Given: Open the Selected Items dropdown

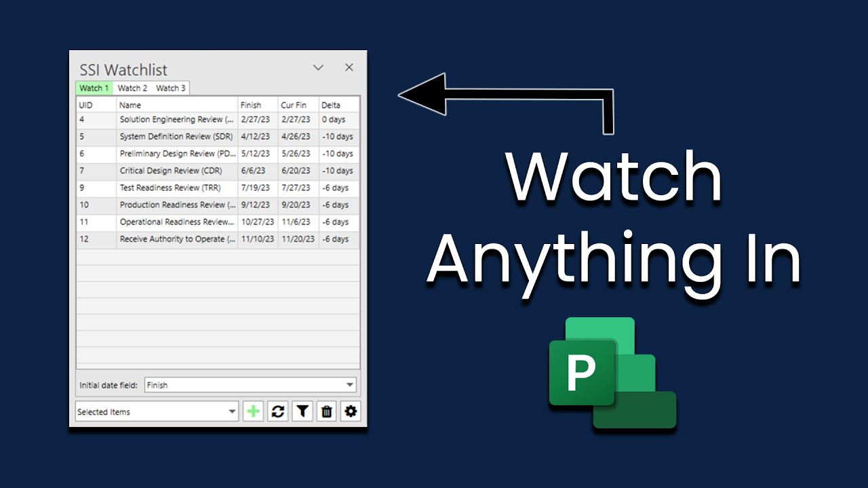Looking at the screenshot, I should (x=157, y=411).
